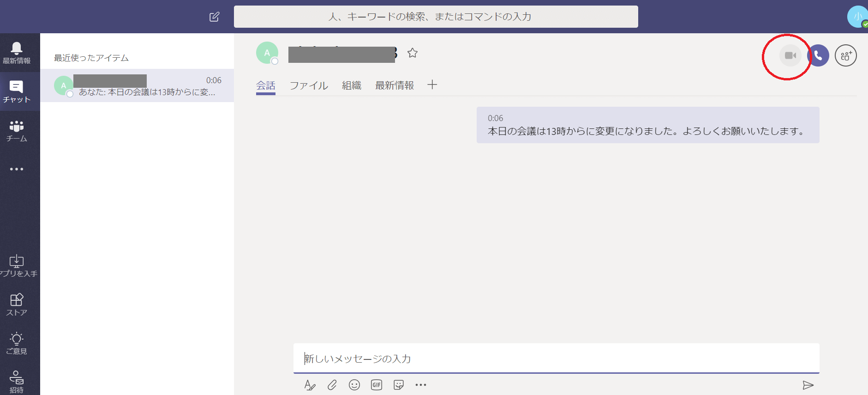Add a new tab with plus button
Image resolution: width=868 pixels, height=395 pixels.
coord(432,85)
